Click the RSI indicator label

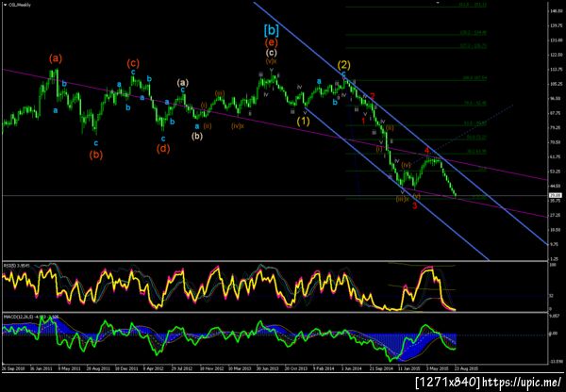[16, 266]
